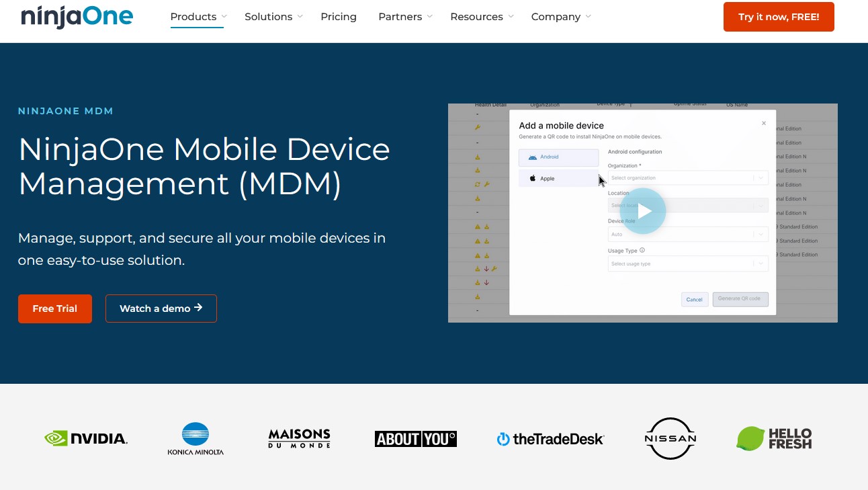Click the Maisons du Monde logo
Image resolution: width=868 pixels, height=490 pixels.
click(x=299, y=438)
